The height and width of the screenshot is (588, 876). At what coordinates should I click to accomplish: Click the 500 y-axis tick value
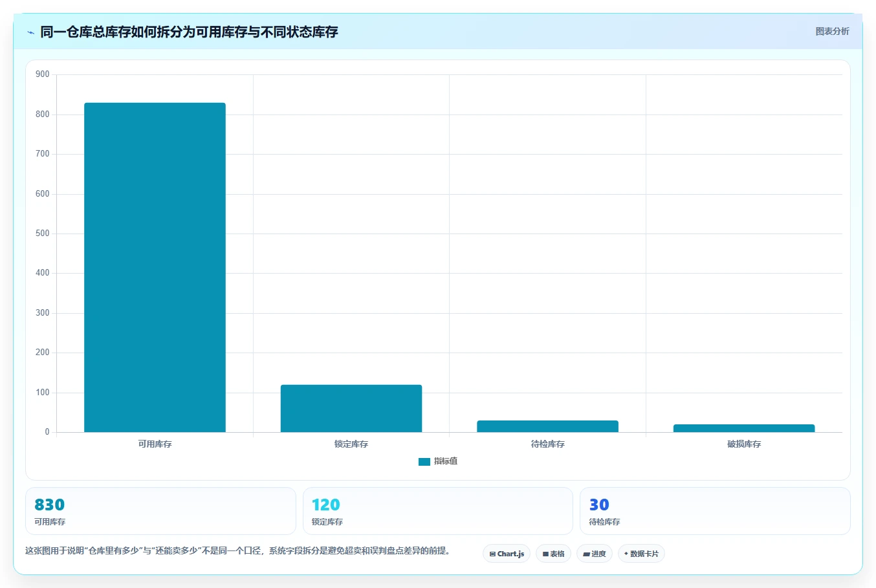[43, 234]
